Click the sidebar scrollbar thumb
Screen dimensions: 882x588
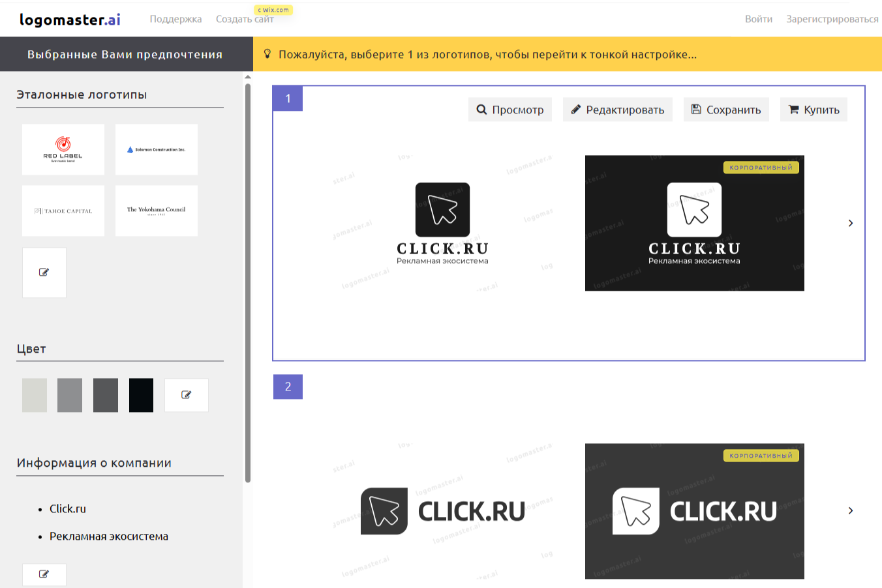(x=248, y=282)
